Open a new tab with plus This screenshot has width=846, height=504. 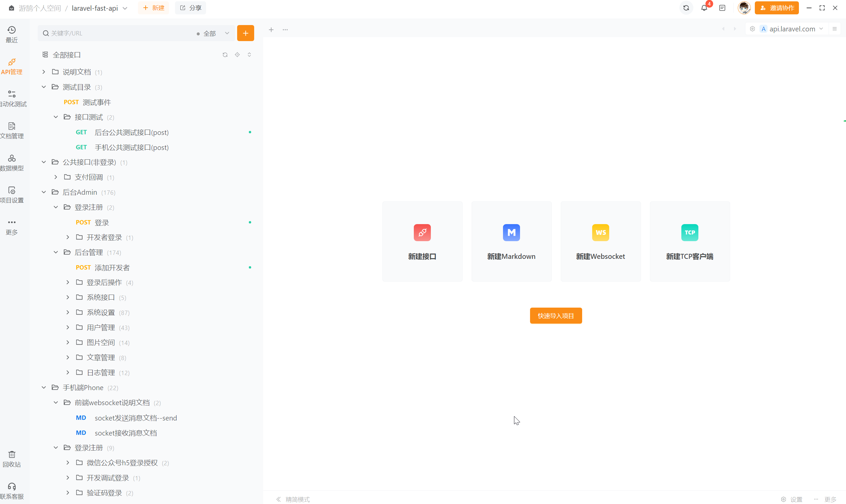coord(271,29)
